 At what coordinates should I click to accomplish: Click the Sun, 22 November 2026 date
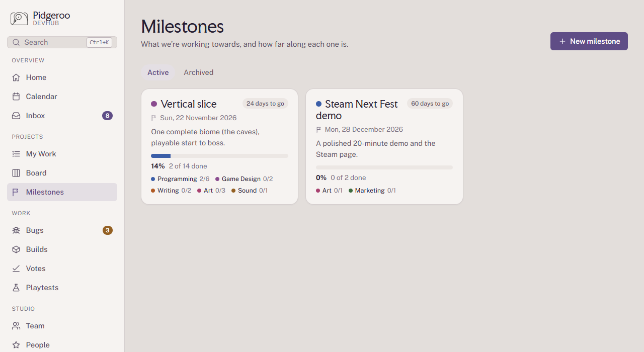point(198,118)
